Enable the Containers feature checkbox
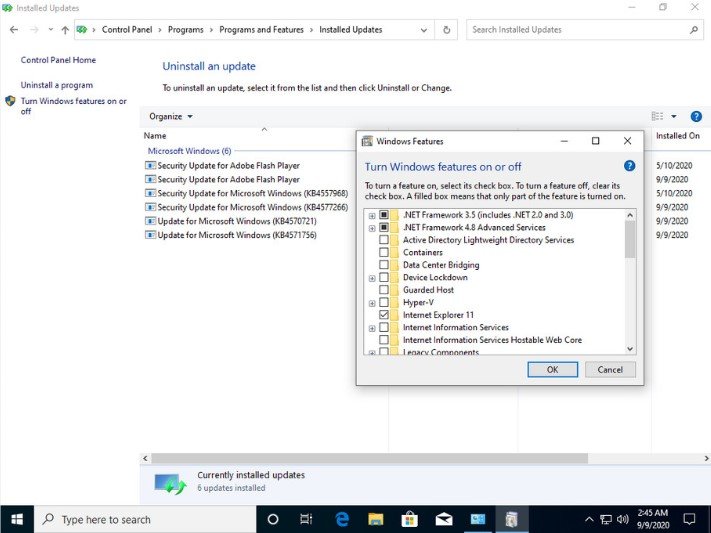The height and width of the screenshot is (533, 711). click(384, 252)
